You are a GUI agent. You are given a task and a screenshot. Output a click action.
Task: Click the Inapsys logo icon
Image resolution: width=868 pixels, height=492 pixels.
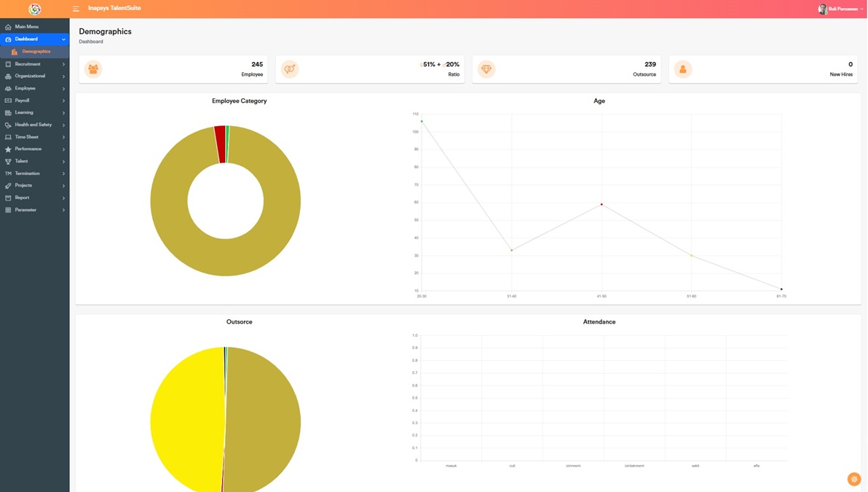point(34,9)
